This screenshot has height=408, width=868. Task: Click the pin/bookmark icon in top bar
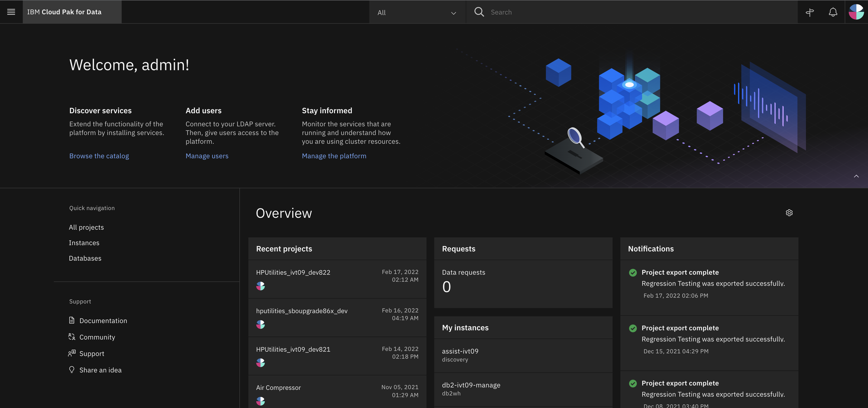pyautogui.click(x=809, y=12)
